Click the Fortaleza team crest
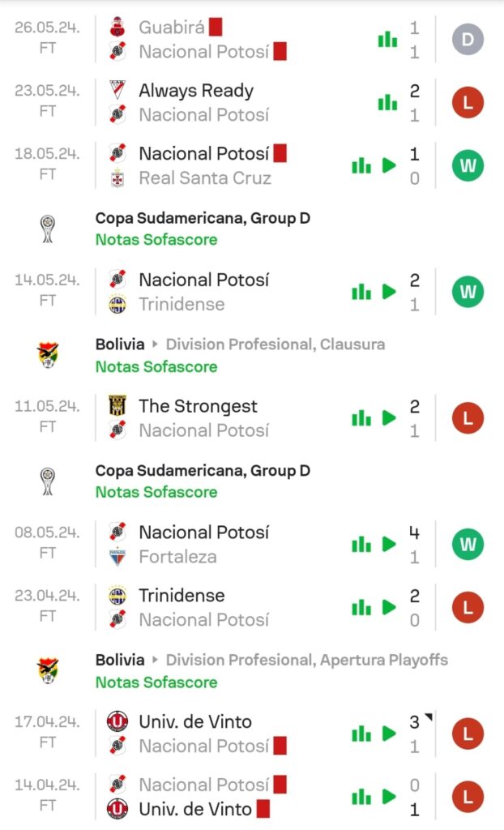The height and width of the screenshot is (830, 504). click(117, 557)
